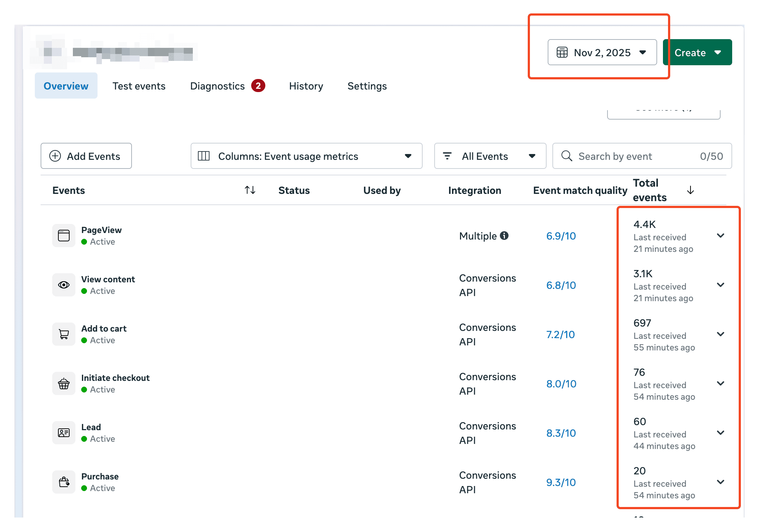Screen dimensions: 759x532
Task: Open the Nov 2, 2025 date picker
Action: coord(602,53)
